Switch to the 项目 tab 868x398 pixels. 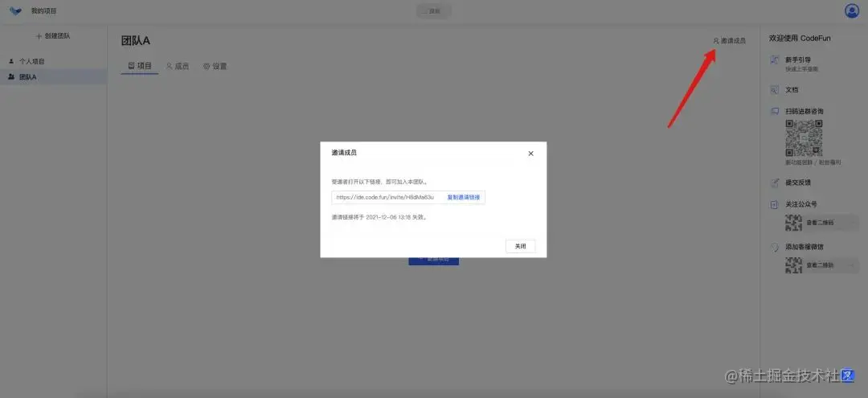pyautogui.click(x=140, y=66)
